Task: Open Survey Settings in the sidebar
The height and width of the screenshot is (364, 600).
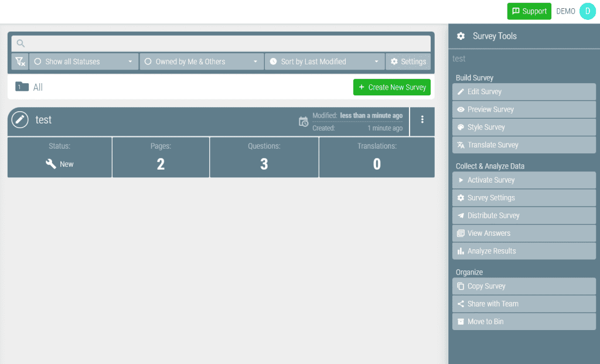Action: pos(524,198)
